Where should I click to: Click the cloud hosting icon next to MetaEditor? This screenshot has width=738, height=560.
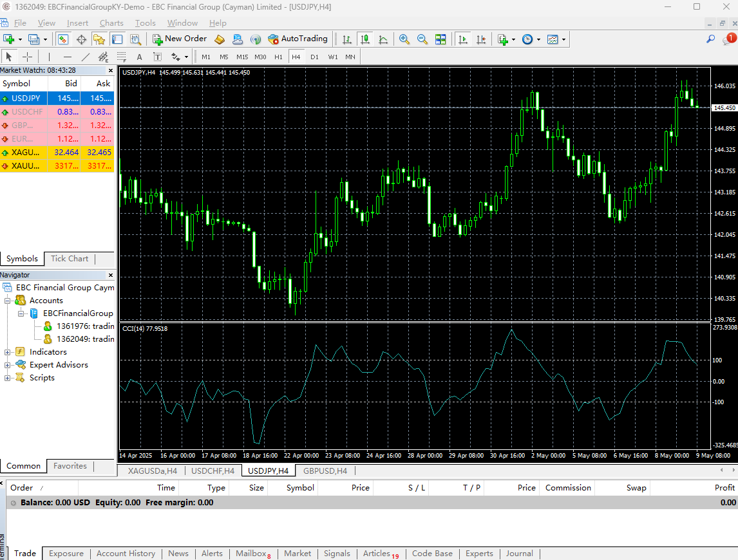point(238,39)
